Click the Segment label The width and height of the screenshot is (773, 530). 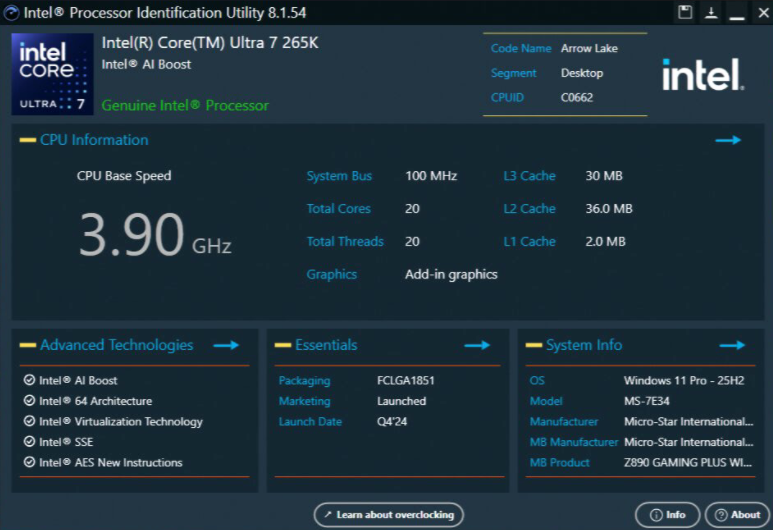point(514,73)
